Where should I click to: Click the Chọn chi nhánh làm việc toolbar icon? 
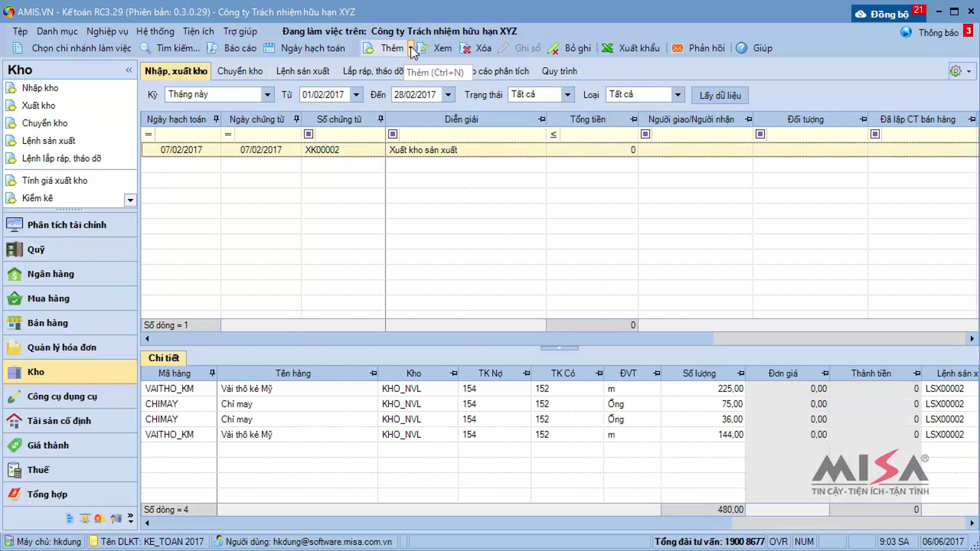click(x=17, y=48)
